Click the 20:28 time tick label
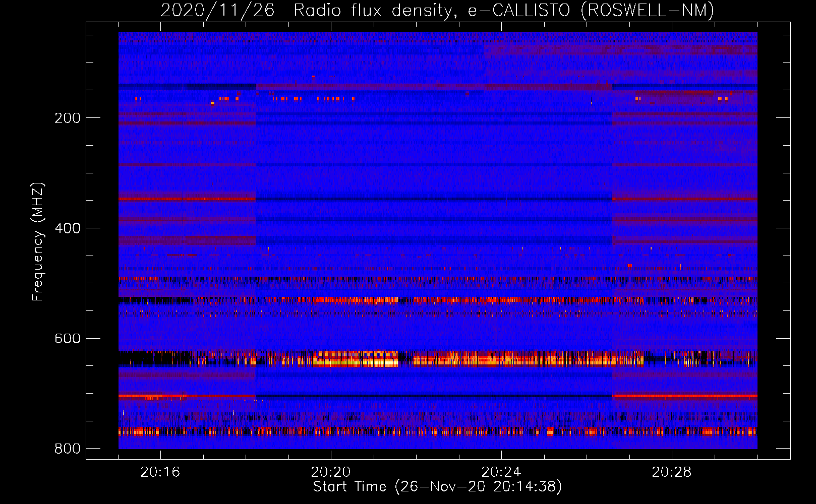 [672, 472]
